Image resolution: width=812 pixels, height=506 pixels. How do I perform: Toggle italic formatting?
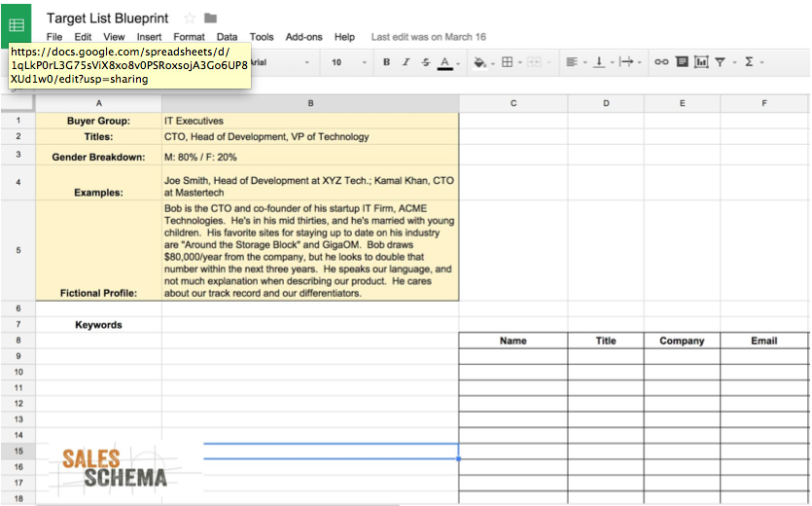(406, 62)
